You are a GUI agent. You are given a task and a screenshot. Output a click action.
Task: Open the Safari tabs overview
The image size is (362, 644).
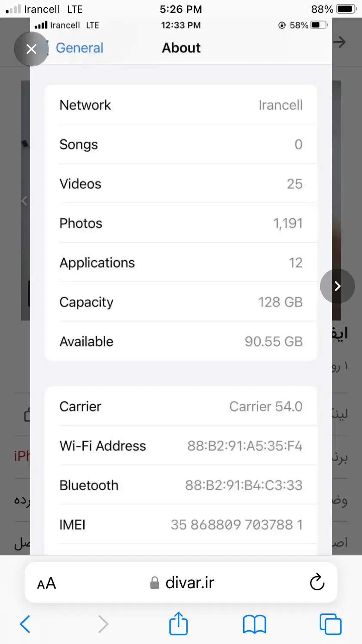click(x=330, y=624)
